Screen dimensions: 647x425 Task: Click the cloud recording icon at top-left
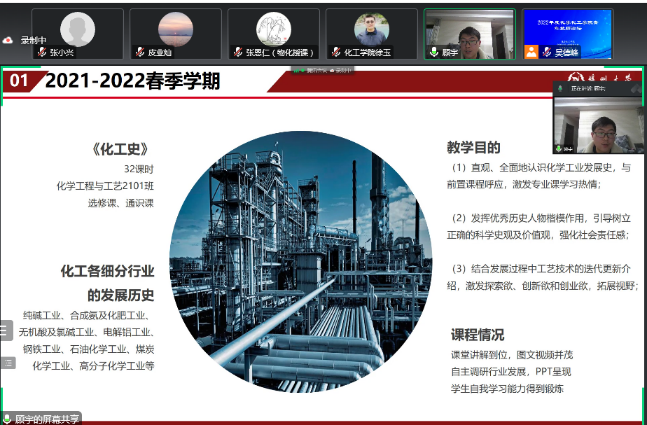click(8, 40)
